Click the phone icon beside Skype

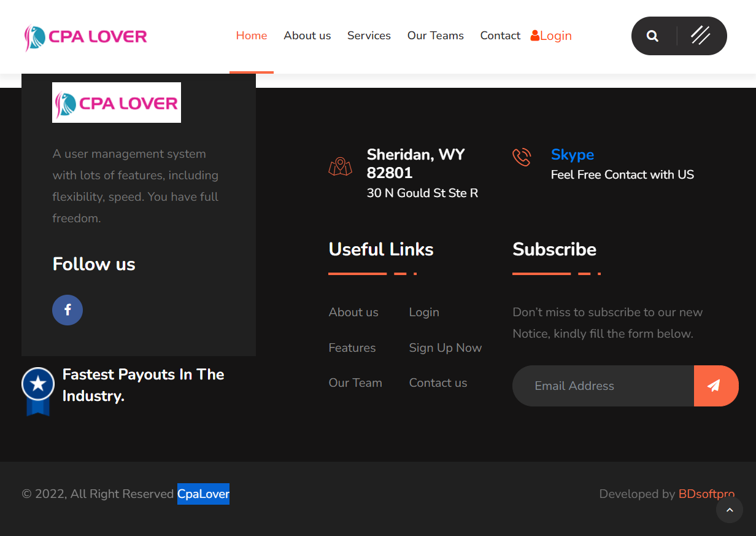(x=522, y=157)
